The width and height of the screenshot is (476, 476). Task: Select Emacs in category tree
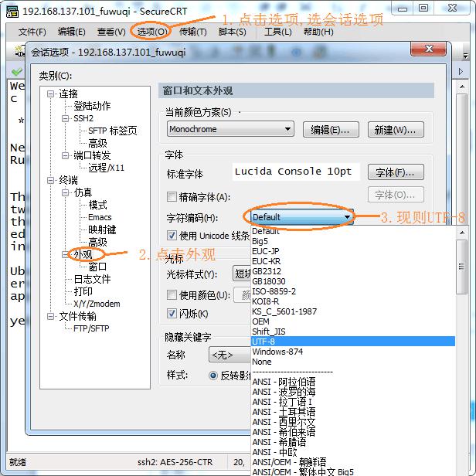(100, 217)
